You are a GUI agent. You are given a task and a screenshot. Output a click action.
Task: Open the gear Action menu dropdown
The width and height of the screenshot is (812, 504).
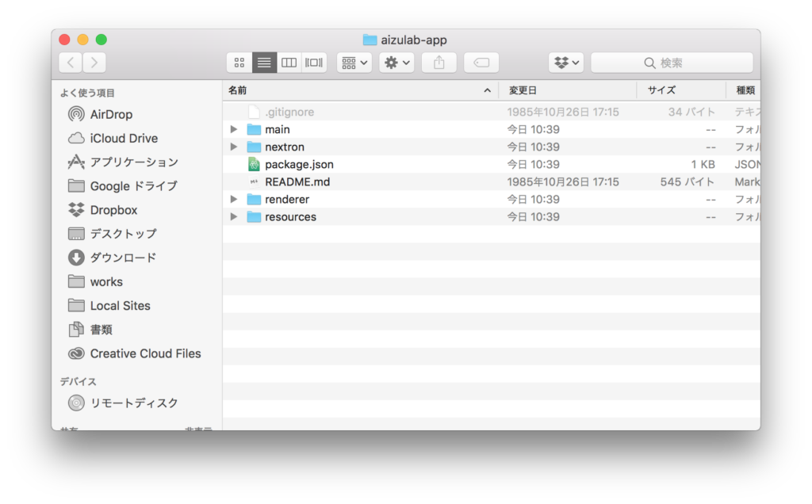pyautogui.click(x=396, y=63)
